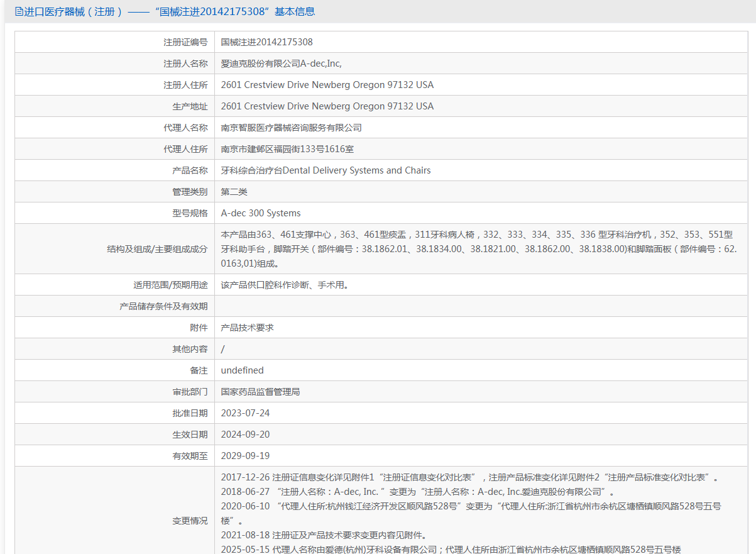Select product name 牙科综合治疗台Dental Delivery Systems and Chairs

(326, 170)
